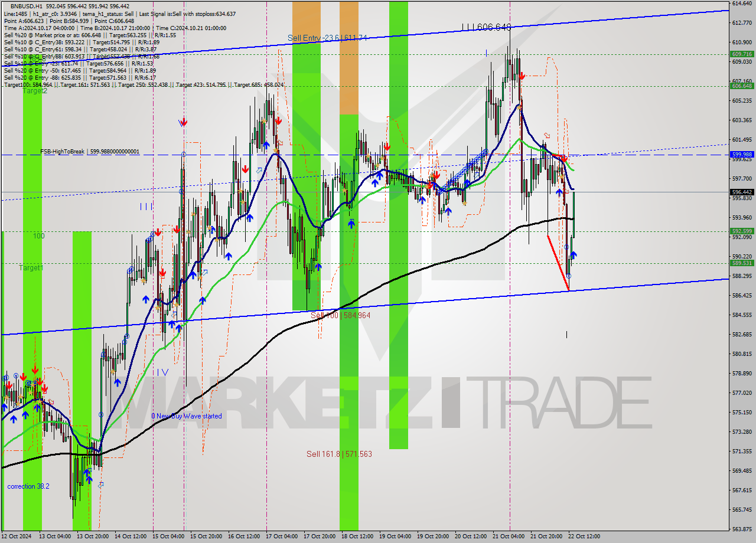Image resolution: width=756 pixels, height=543 pixels.
Task: Click the 586.425 price axis value
Action: click(742, 295)
